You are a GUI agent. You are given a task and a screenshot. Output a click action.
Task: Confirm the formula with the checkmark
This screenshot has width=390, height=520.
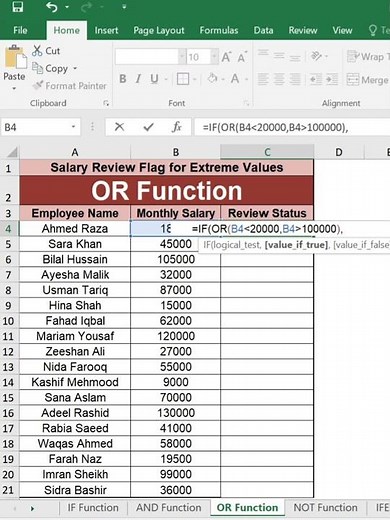[x=148, y=127]
